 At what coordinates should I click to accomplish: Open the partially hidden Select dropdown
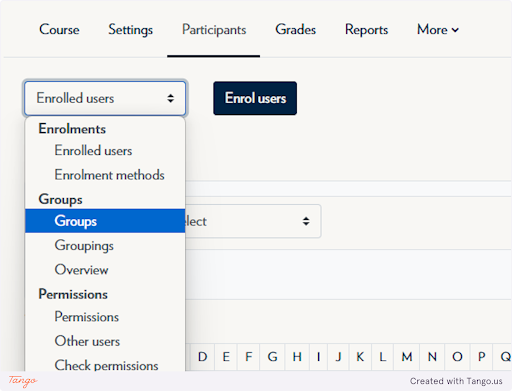pos(253,221)
